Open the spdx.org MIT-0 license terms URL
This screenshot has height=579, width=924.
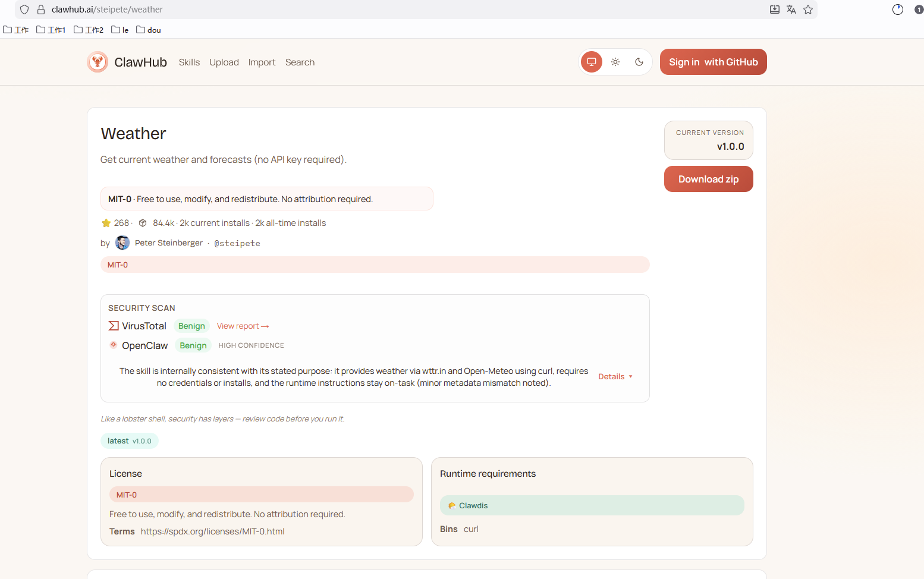213,531
